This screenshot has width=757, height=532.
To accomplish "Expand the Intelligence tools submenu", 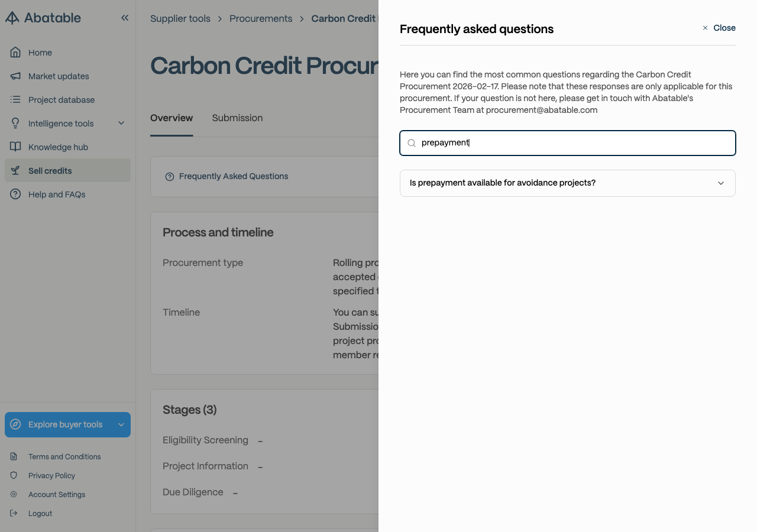I will pyautogui.click(x=67, y=123).
